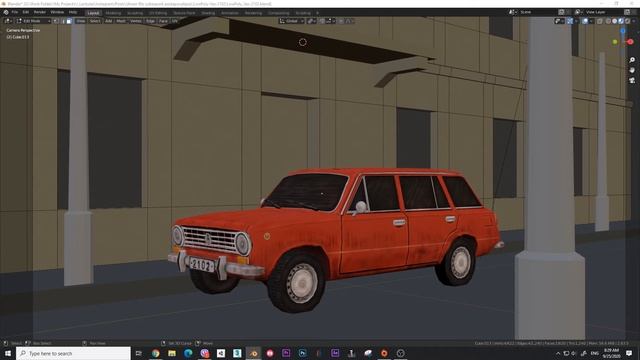Viewport: 640px width, 360px height.
Task: Click the zoom magnifier viewport icon
Action: pos(632,60)
